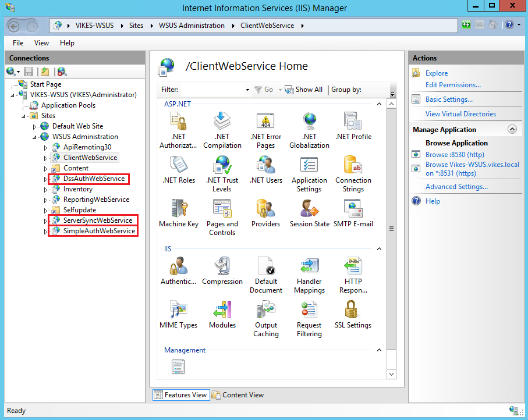Viewport: 528px width, 420px height.
Task: Open the Filter dropdown arrow
Action: (247, 90)
